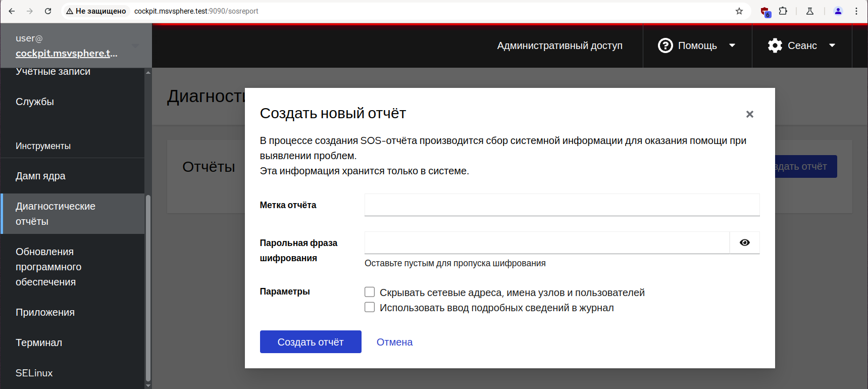The width and height of the screenshot is (868, 389).
Task: Bookmark page with the star icon
Action: pyautogui.click(x=739, y=11)
